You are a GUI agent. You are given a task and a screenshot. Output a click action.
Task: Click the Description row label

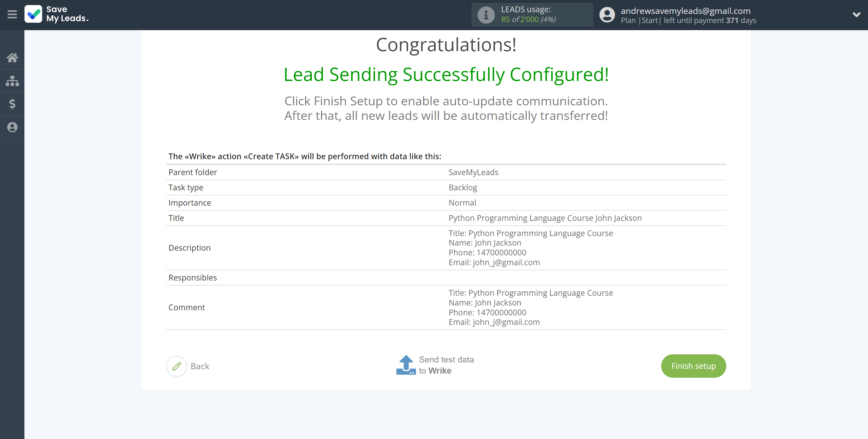coord(189,248)
